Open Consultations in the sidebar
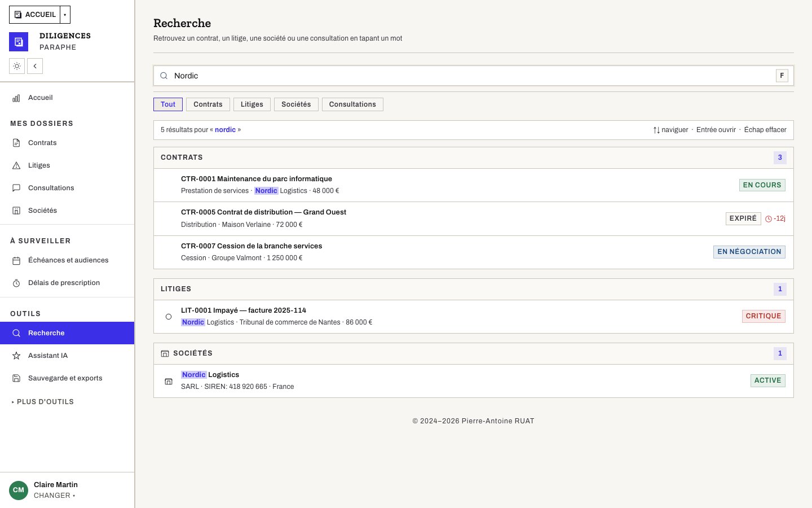This screenshot has height=508, width=812. (x=67, y=188)
